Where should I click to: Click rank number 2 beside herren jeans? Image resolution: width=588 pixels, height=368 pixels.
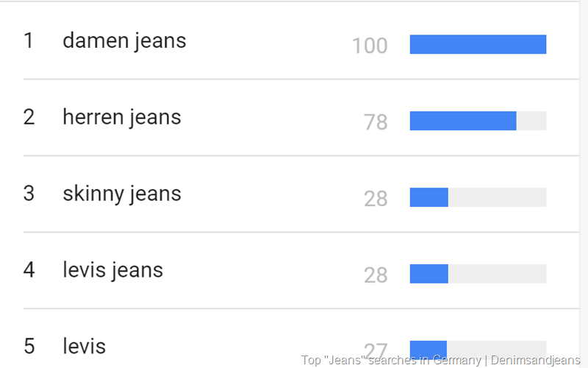[29, 118]
